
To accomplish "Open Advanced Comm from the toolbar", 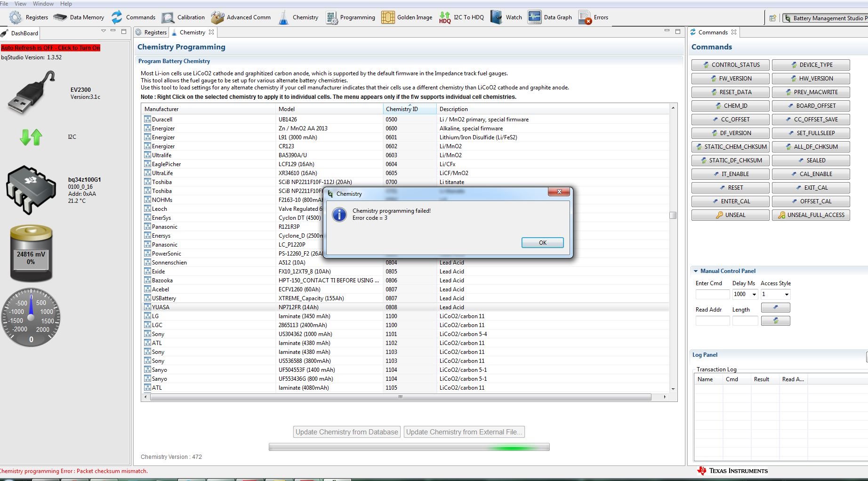I will point(241,17).
